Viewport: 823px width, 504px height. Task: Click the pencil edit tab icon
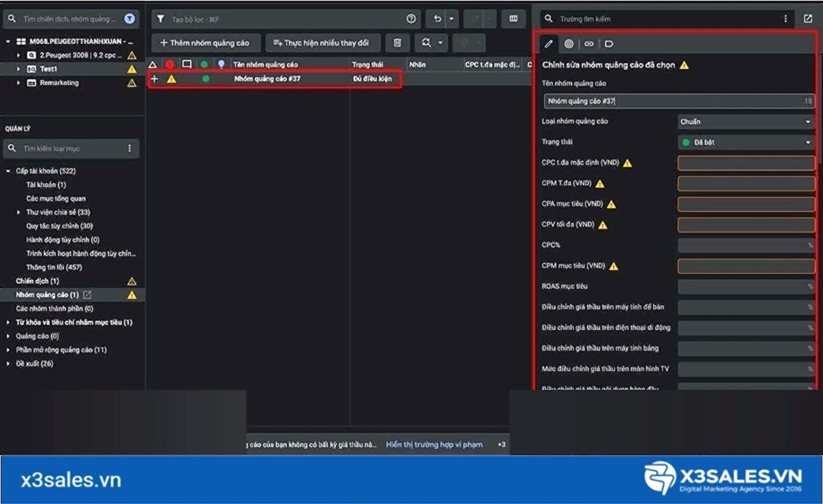coord(549,44)
